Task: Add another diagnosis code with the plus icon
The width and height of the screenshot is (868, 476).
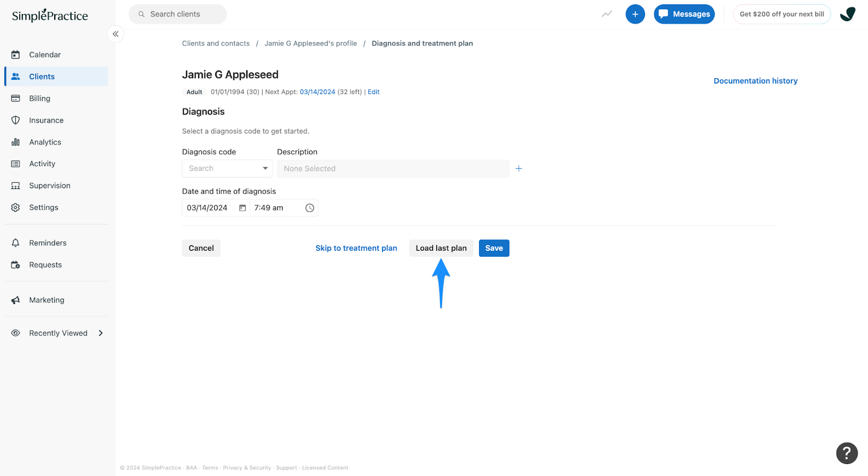Action: pos(519,169)
